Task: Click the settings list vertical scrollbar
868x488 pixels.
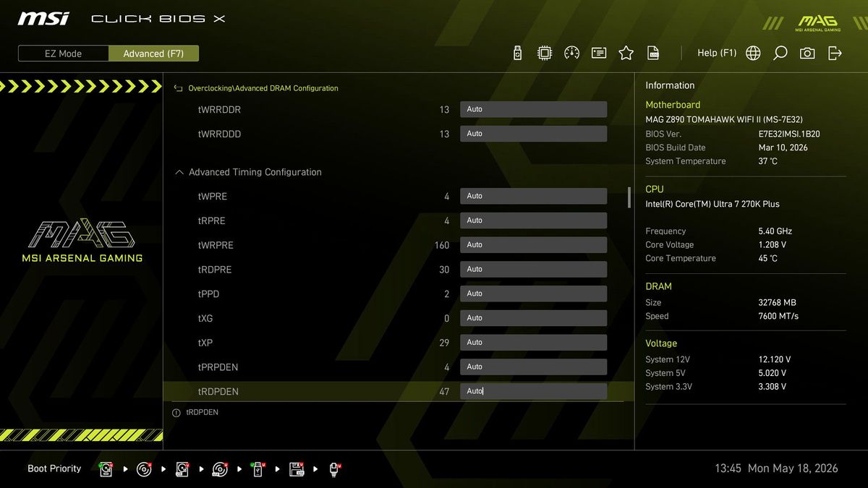Action: 629,197
